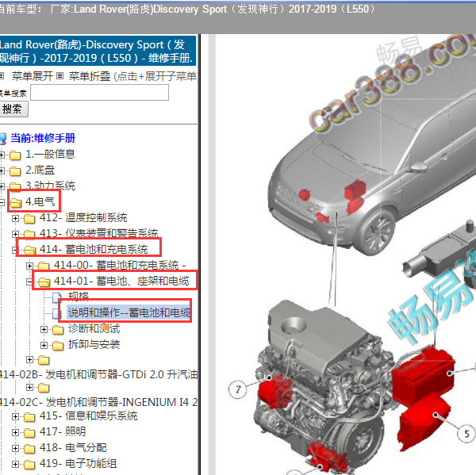The height and width of the screenshot is (475, 476).
Task: Expand the 诊断和测试 folder
Action: point(44,329)
